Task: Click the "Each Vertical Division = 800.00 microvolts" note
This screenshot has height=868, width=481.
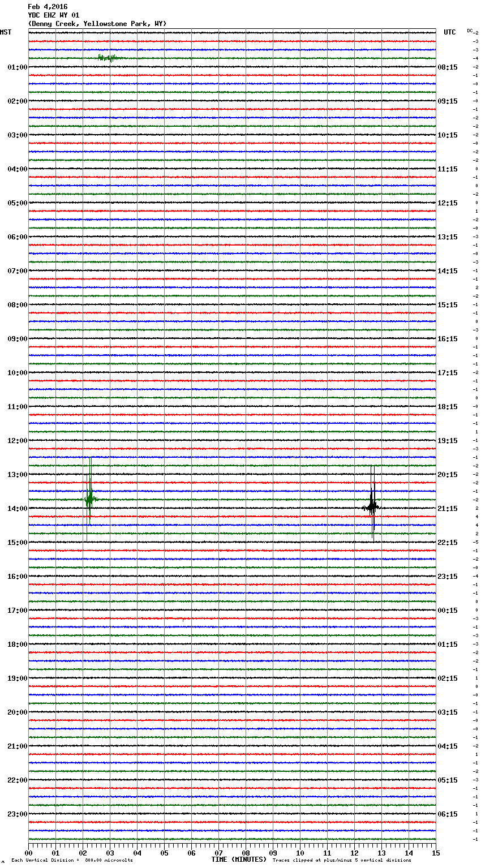Action: pos(72,860)
